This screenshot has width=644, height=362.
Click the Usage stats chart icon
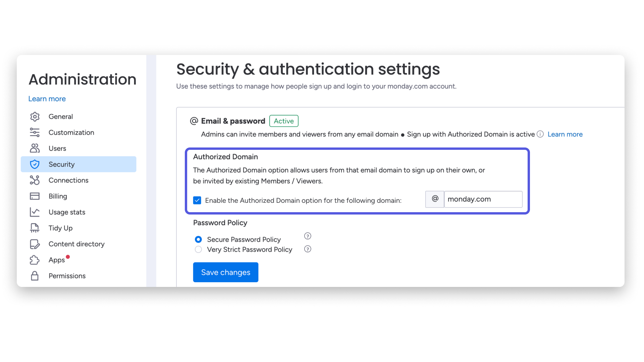35,212
